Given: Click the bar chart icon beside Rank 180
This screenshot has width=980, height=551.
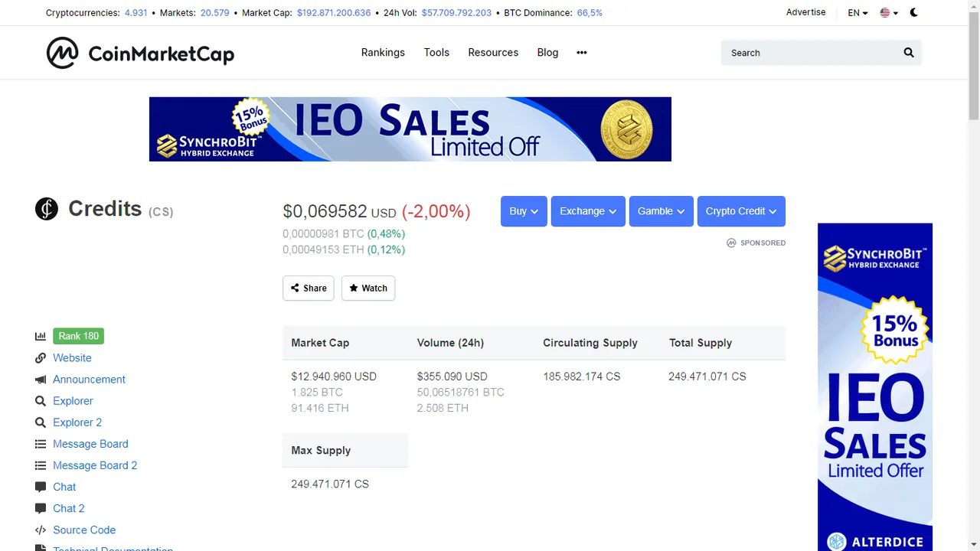Looking at the screenshot, I should (41, 336).
